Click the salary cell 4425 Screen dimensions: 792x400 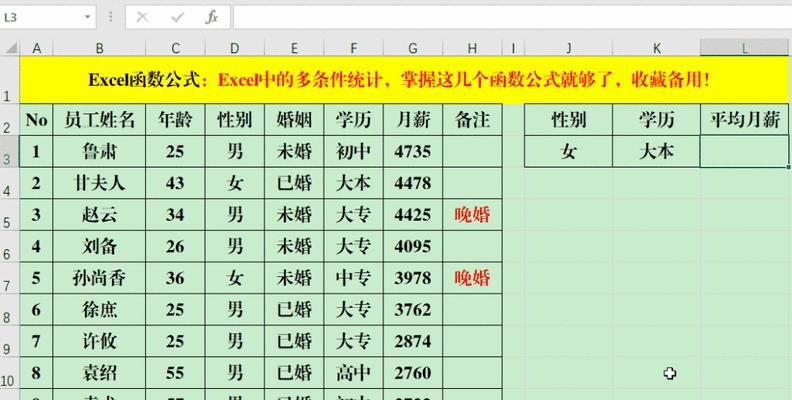tap(413, 215)
